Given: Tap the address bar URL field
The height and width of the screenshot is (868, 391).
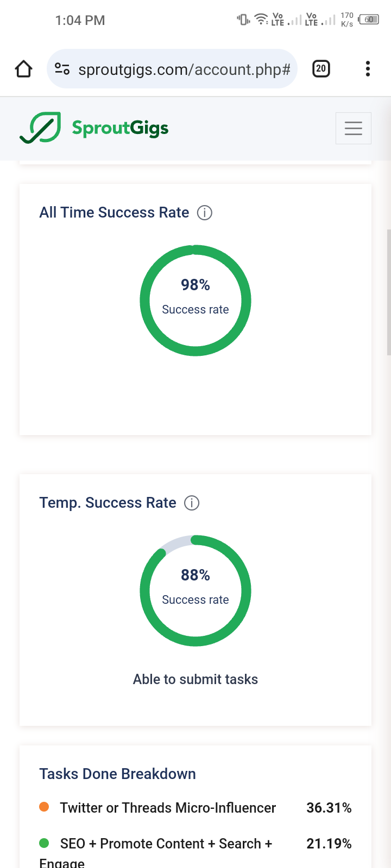Looking at the screenshot, I should [185, 69].
